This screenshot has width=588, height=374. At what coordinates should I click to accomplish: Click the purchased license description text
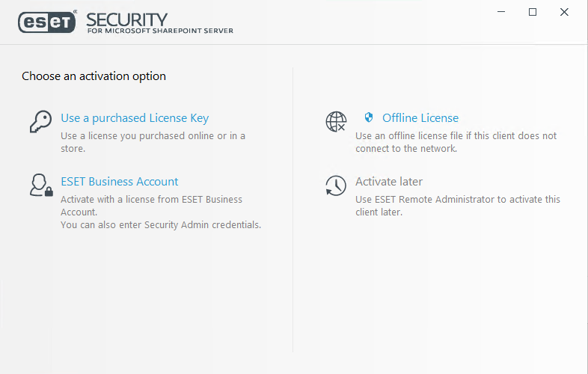tap(153, 142)
